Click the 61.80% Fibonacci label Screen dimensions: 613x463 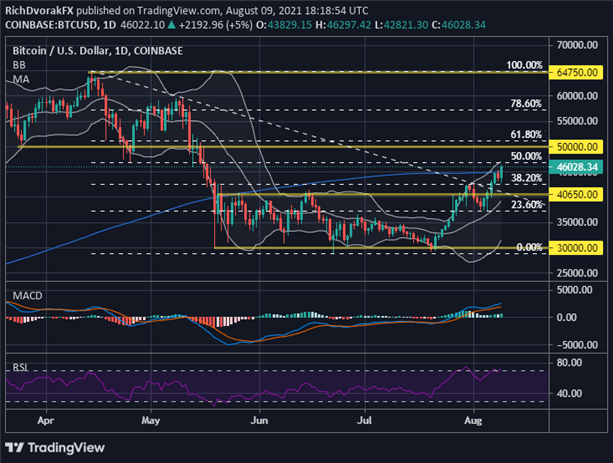[x=526, y=135]
